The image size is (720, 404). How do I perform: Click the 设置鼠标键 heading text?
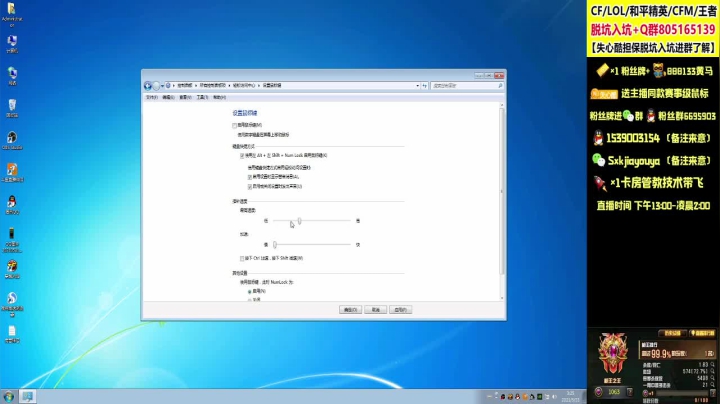245,113
